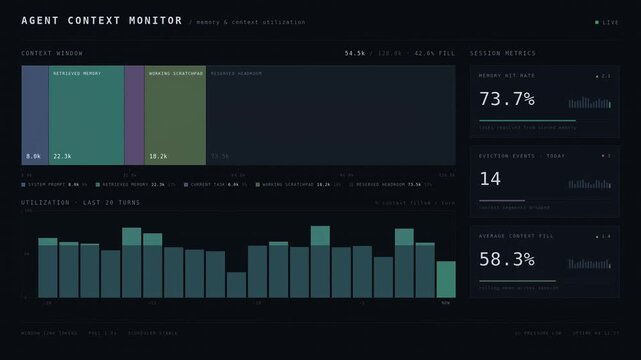641x360 pixels.
Task: Open the Eviction Events value 14
Action: coord(490,179)
